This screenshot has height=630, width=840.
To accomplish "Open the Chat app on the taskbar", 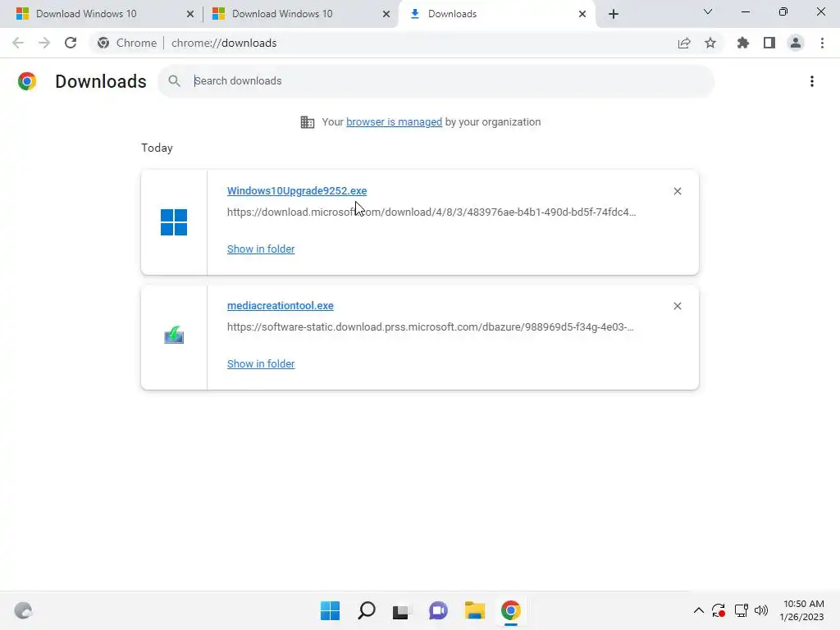I will tap(438, 610).
